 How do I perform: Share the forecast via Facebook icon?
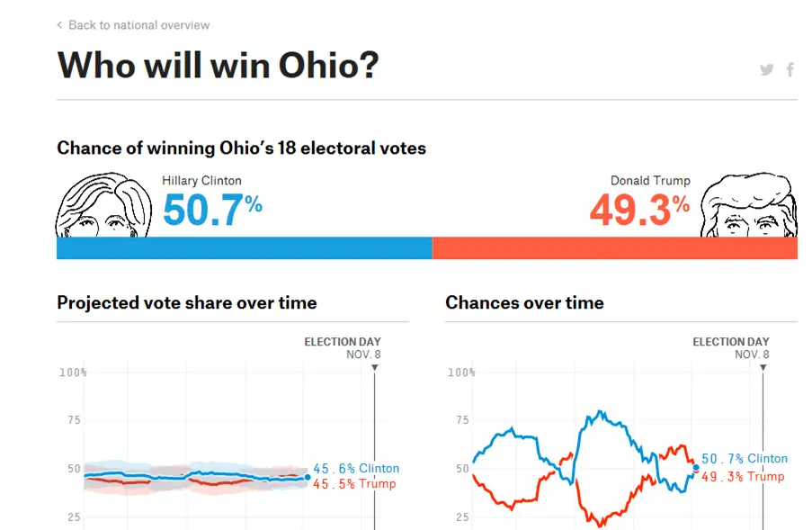790,69
